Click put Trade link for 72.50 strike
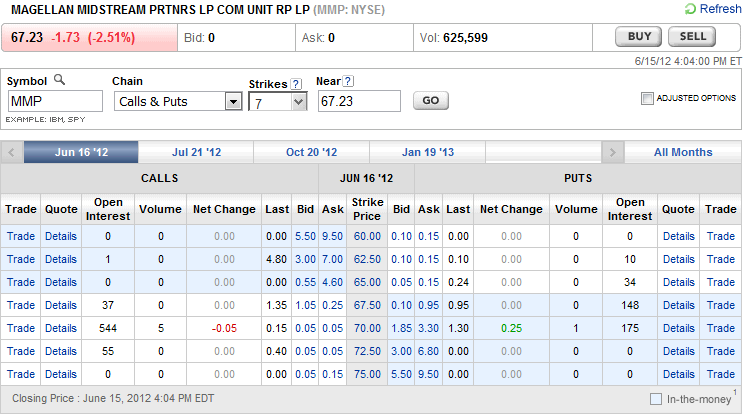The height and width of the screenshot is (417, 744). point(721,352)
